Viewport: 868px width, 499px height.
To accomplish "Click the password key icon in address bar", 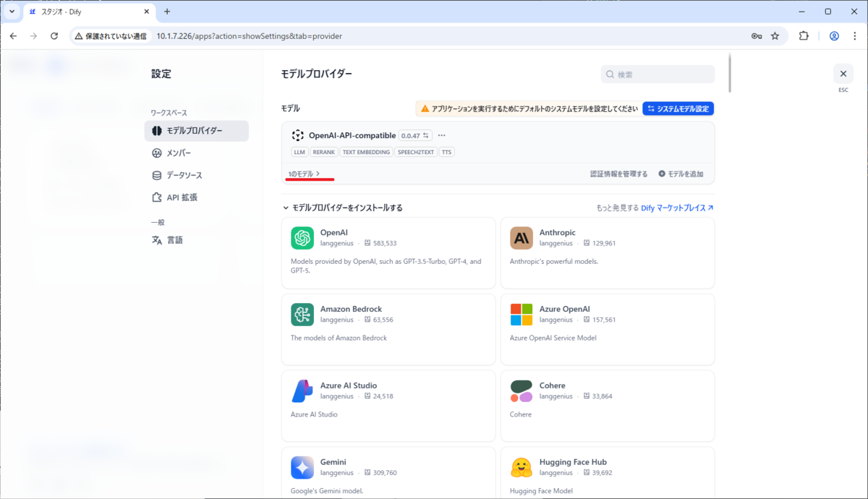I will tap(757, 35).
